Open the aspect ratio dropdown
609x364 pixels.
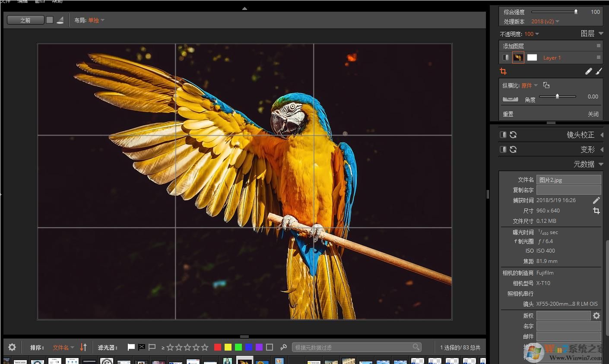point(530,85)
